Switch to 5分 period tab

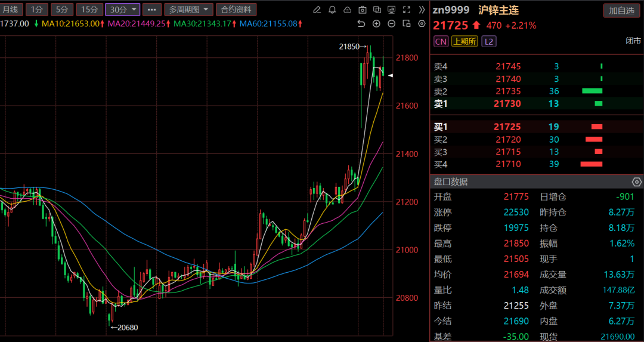point(62,10)
